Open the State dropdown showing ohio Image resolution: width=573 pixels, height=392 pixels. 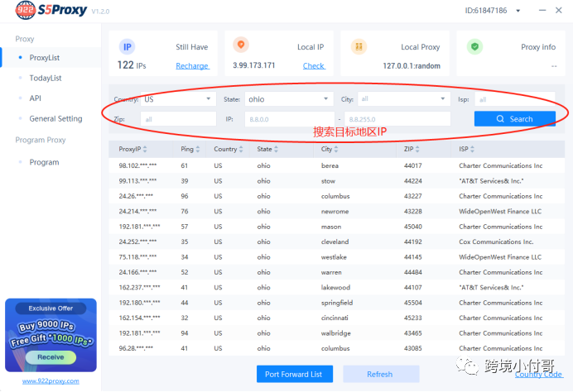coord(289,99)
